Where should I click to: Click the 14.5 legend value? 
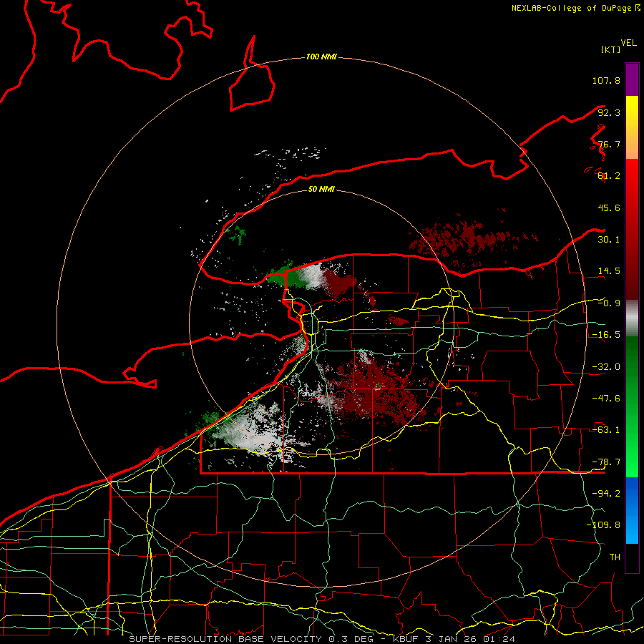pos(609,271)
